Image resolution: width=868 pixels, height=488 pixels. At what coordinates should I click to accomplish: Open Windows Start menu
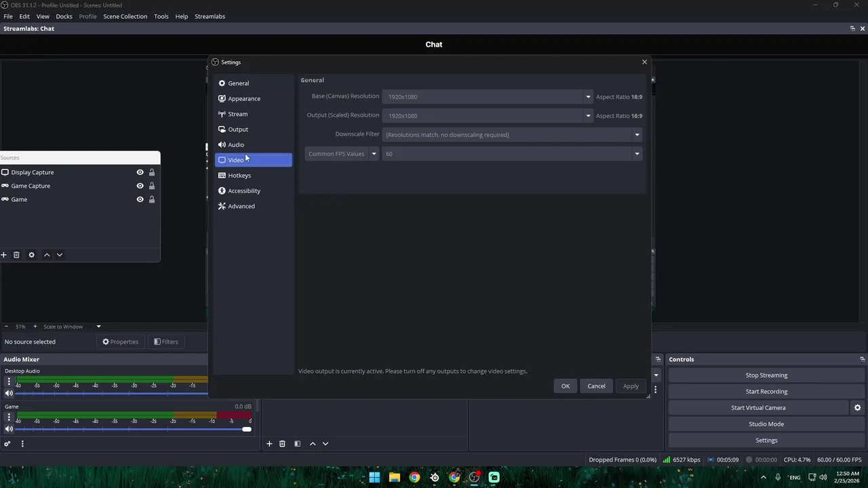click(374, 477)
